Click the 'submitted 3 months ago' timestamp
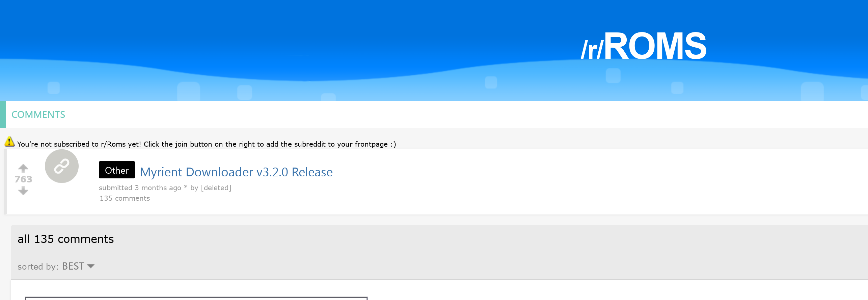 point(140,188)
